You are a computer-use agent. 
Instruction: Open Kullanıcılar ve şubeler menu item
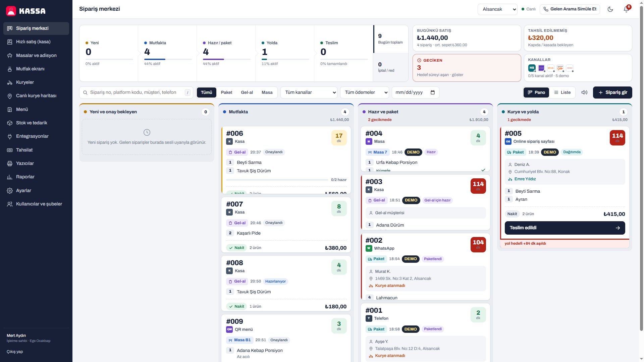click(x=36, y=204)
